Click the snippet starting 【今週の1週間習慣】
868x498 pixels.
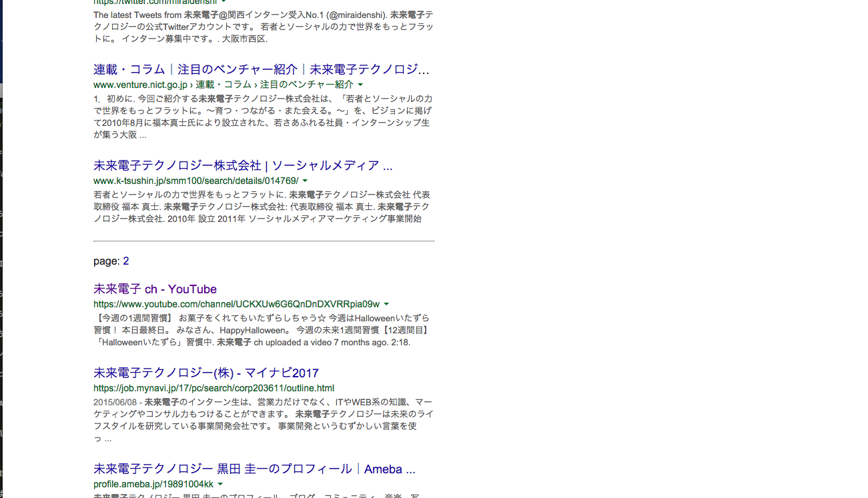262,330
